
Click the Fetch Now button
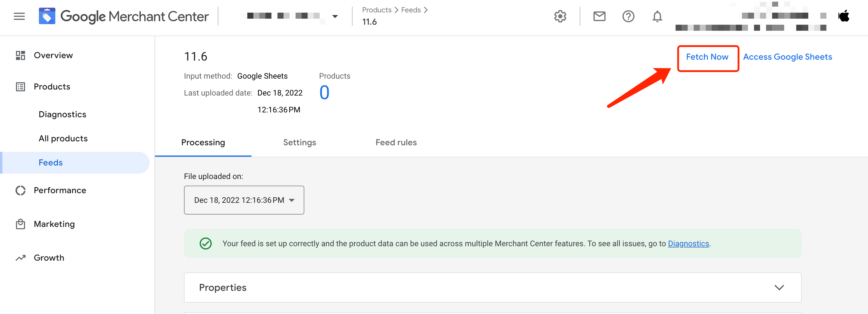tap(708, 57)
